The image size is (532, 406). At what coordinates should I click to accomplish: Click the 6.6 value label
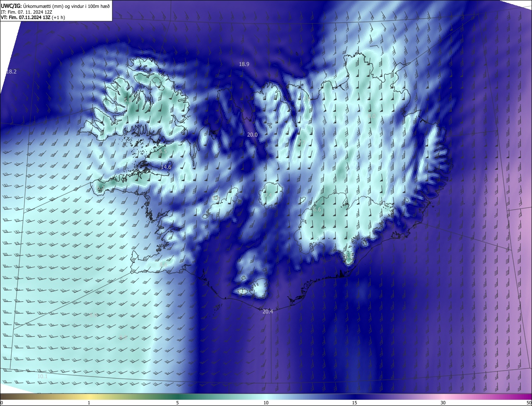(317, 210)
